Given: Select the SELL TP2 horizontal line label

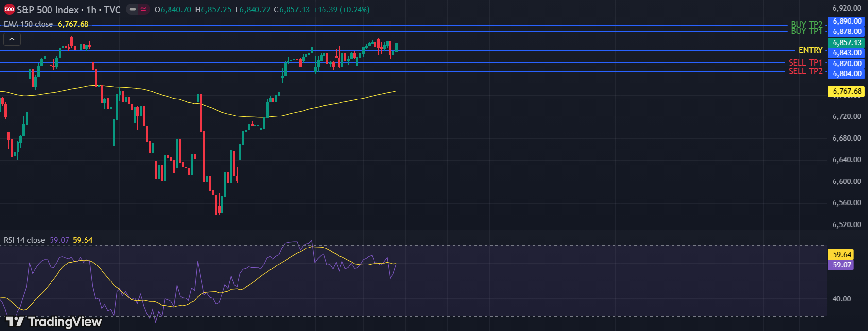Looking at the screenshot, I should (805, 71).
